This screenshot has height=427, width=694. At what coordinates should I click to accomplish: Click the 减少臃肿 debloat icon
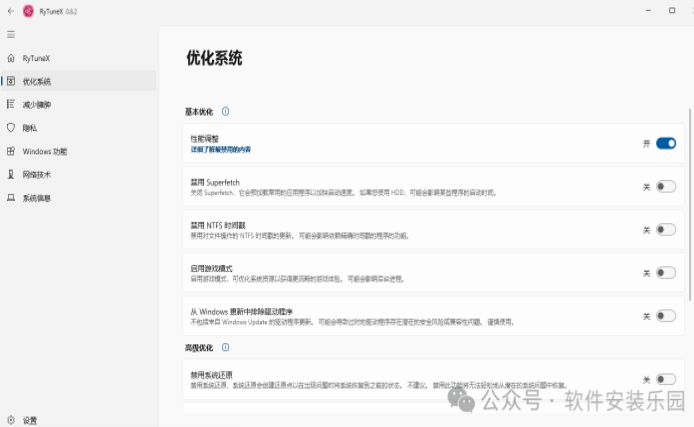10,104
